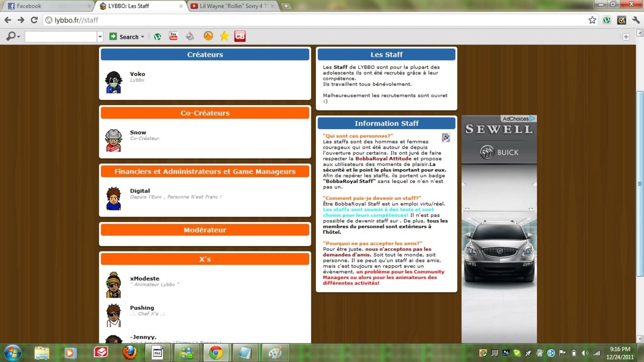Open the Search button dropdown arrow
The height and width of the screenshot is (362, 644).
point(143,37)
